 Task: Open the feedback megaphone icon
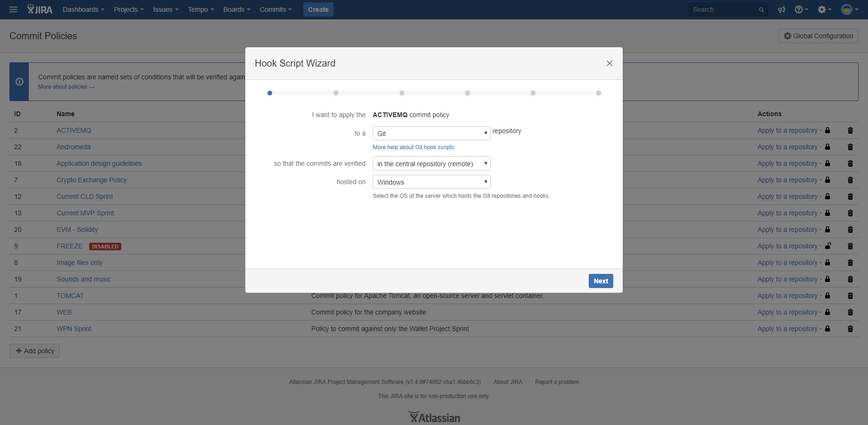782,9
